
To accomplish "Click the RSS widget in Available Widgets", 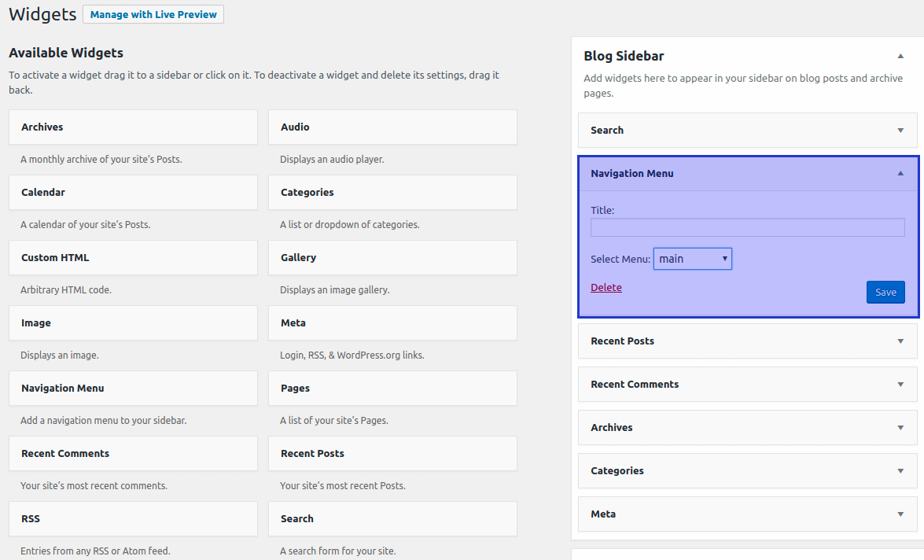I will (132, 518).
